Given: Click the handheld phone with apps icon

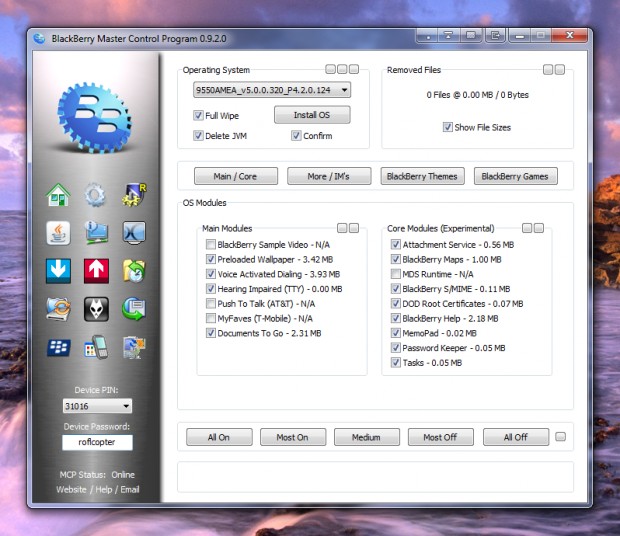Looking at the screenshot, I should click(96, 347).
